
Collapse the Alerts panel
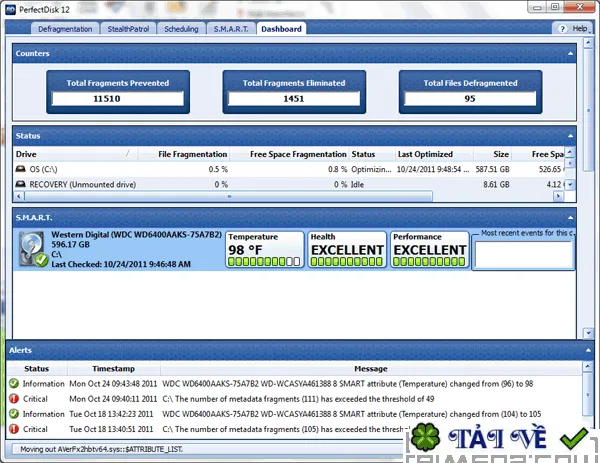588,350
